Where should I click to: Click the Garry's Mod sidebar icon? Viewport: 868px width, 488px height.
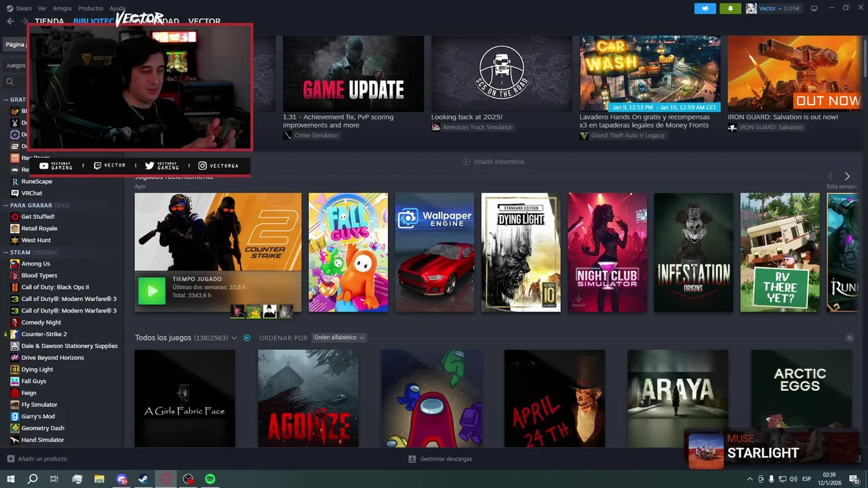(x=15, y=416)
